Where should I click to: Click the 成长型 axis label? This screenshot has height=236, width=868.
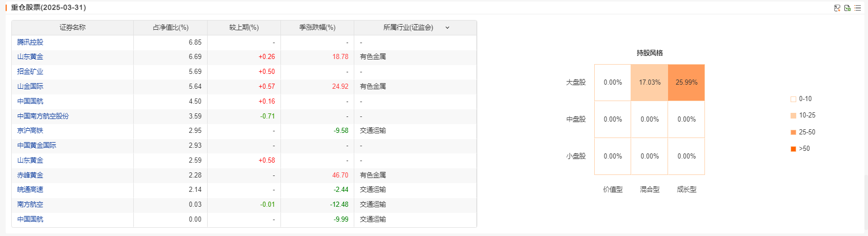pyautogui.click(x=687, y=190)
